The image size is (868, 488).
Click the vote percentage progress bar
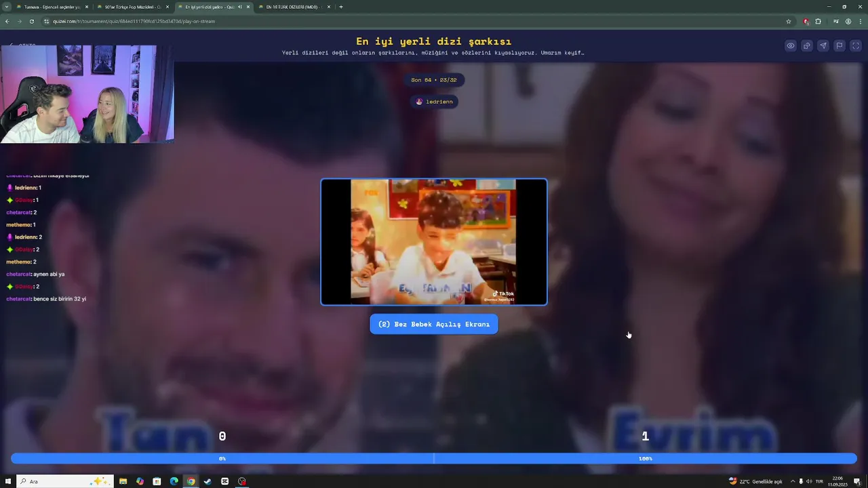(434, 459)
